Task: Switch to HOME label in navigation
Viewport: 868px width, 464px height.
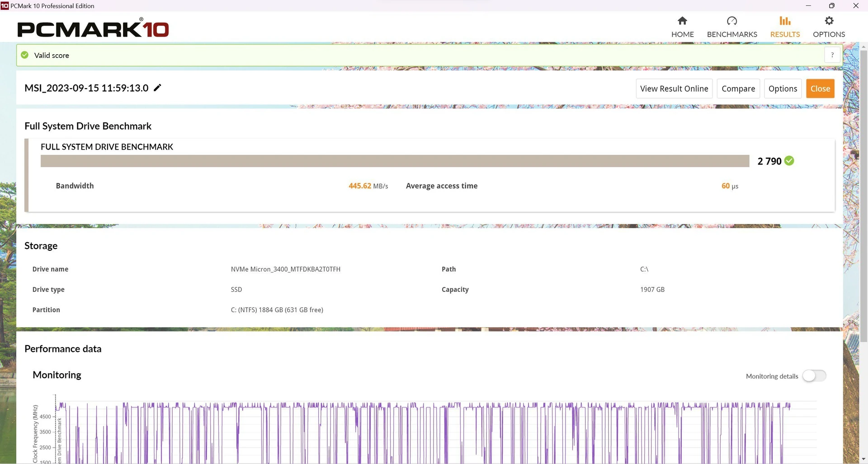Action: pyautogui.click(x=682, y=34)
